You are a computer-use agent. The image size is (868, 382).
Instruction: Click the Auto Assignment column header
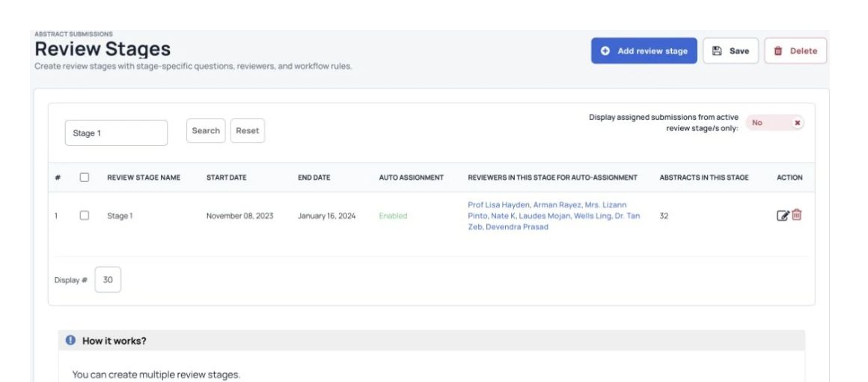tap(412, 178)
